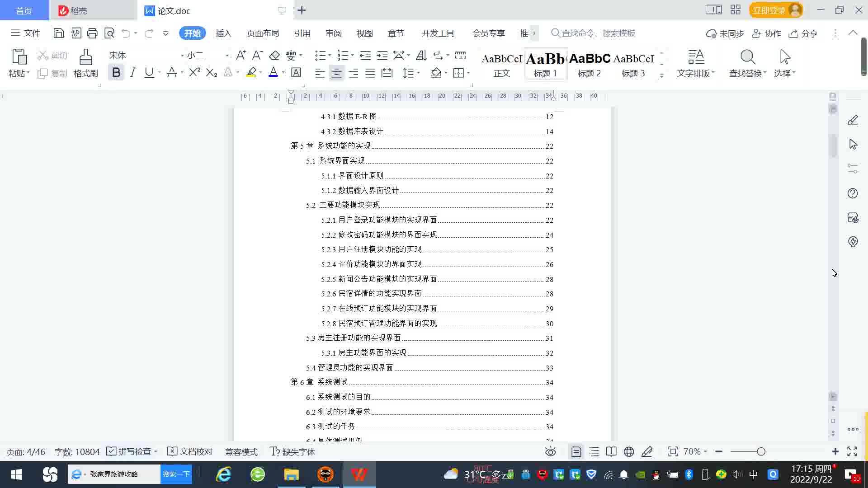This screenshot has height=488, width=868.
Task: Open the 插入 (Insert) ribbon tab
Action: (x=223, y=33)
